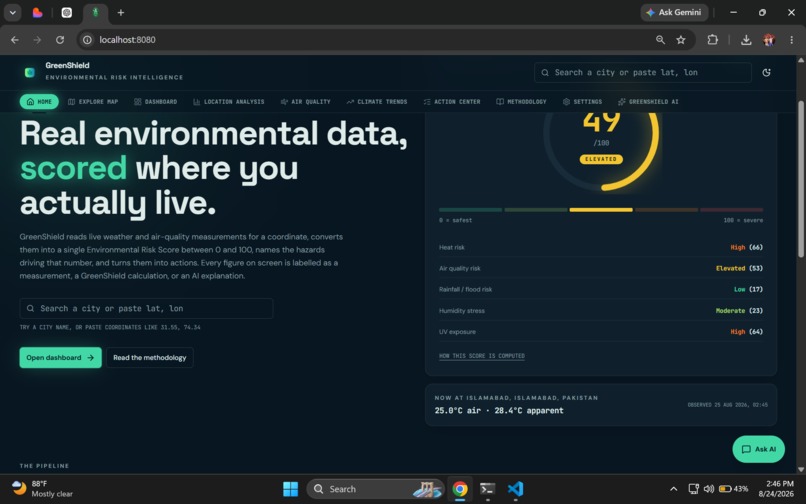Expand the tab search dropdown arrow
Image resolution: width=806 pixels, height=504 pixels.
pos(12,12)
